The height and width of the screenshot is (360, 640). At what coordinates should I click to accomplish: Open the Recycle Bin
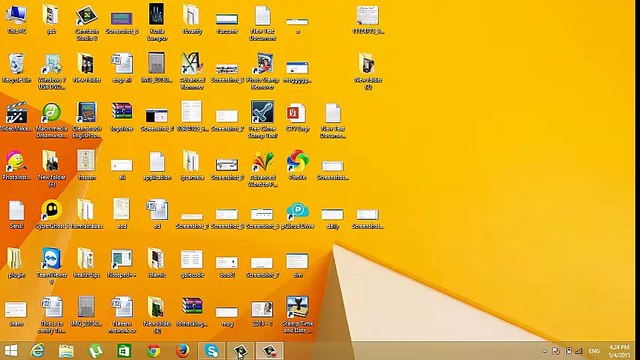(16, 68)
